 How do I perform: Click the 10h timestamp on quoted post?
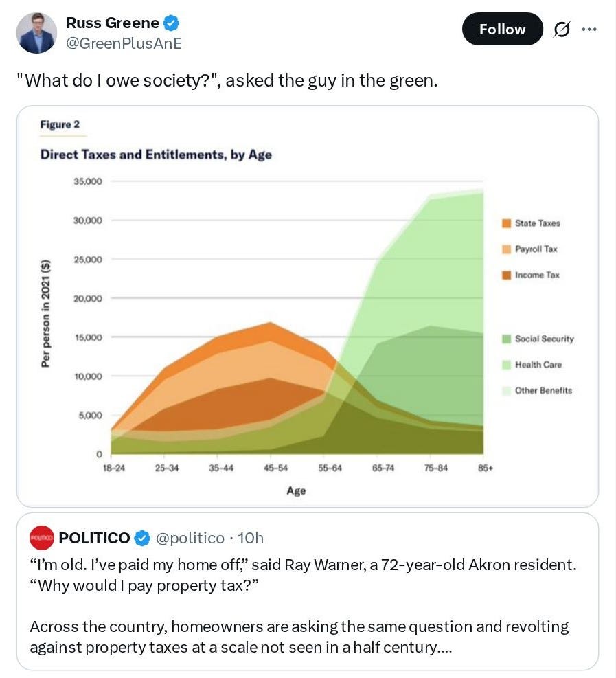click(x=250, y=538)
